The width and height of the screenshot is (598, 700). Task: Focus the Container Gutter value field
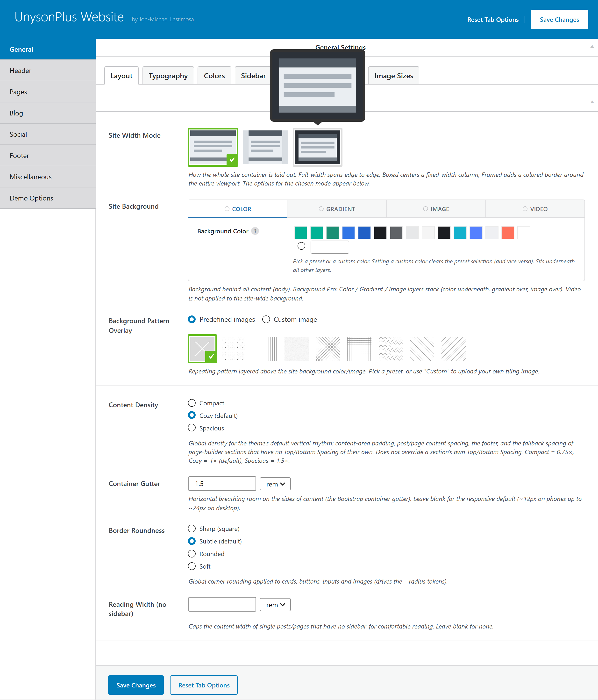[x=222, y=483]
